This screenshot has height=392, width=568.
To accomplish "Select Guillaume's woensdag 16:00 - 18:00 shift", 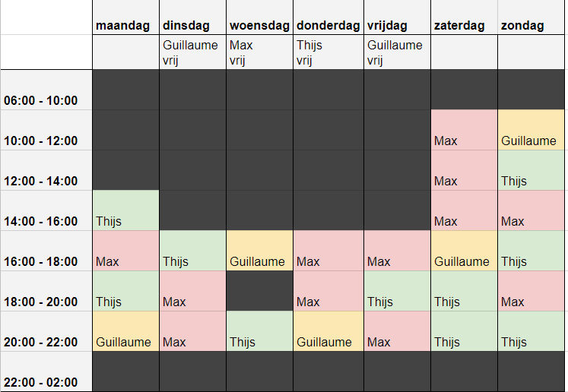I will click(x=259, y=251).
